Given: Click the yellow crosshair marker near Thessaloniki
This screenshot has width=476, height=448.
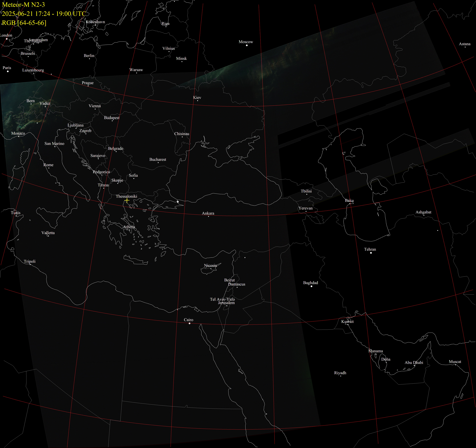Looking at the screenshot, I should pos(127,200).
